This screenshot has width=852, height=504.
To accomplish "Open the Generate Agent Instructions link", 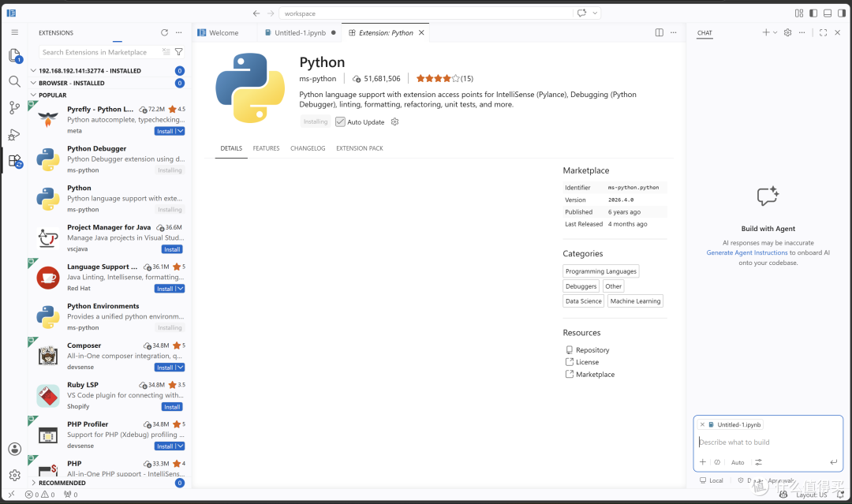I will click(746, 252).
